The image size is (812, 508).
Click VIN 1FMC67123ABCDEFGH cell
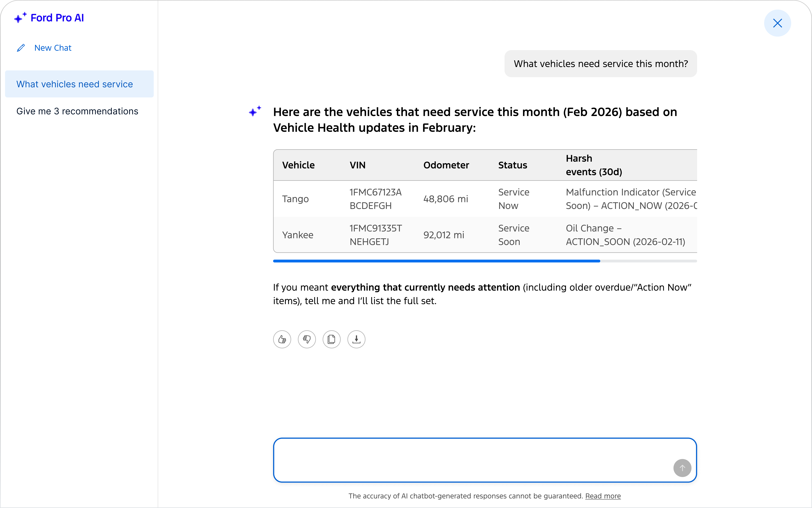[376, 199]
